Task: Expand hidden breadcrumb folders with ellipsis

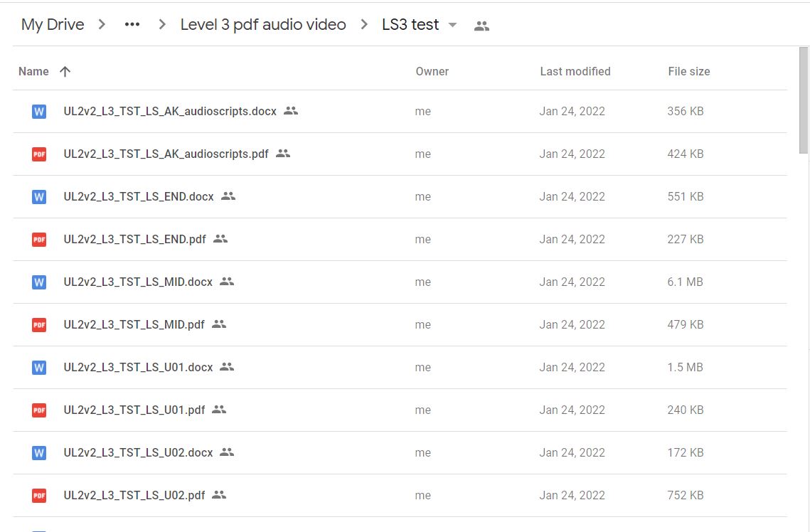Action: [x=132, y=25]
